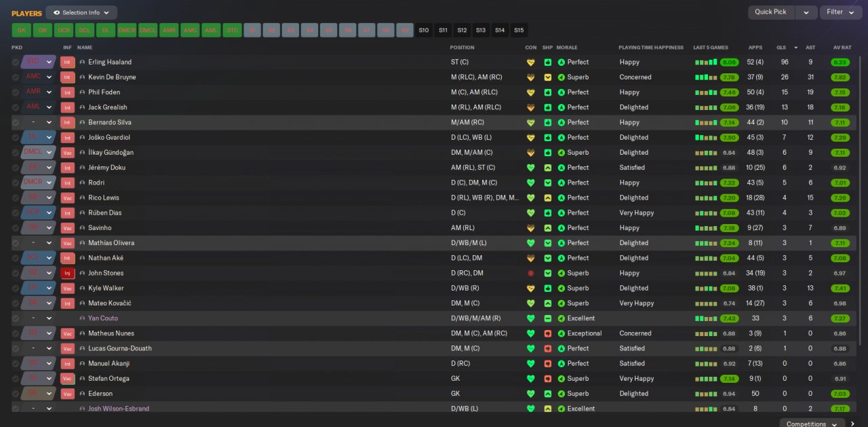Click the Int status icon beside Kevin De Bruyne
868x427 pixels.
pyautogui.click(x=67, y=77)
